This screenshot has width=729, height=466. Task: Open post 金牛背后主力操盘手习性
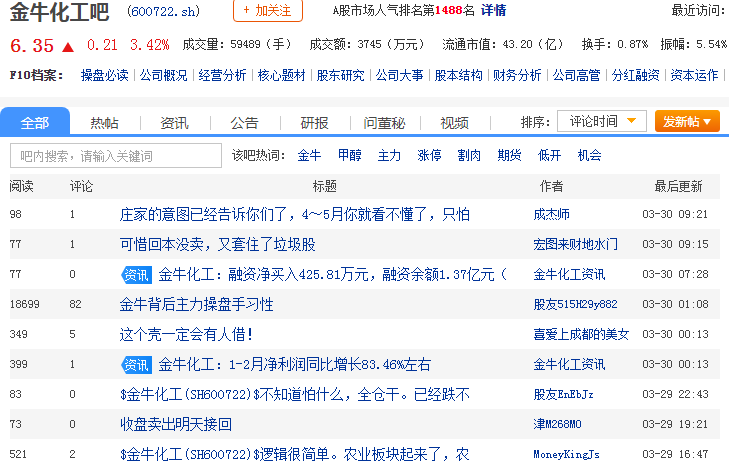coord(196,304)
